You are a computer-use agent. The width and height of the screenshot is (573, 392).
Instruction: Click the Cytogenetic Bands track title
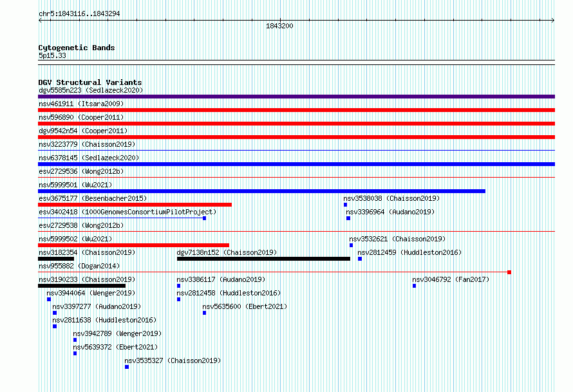pyautogui.click(x=77, y=48)
